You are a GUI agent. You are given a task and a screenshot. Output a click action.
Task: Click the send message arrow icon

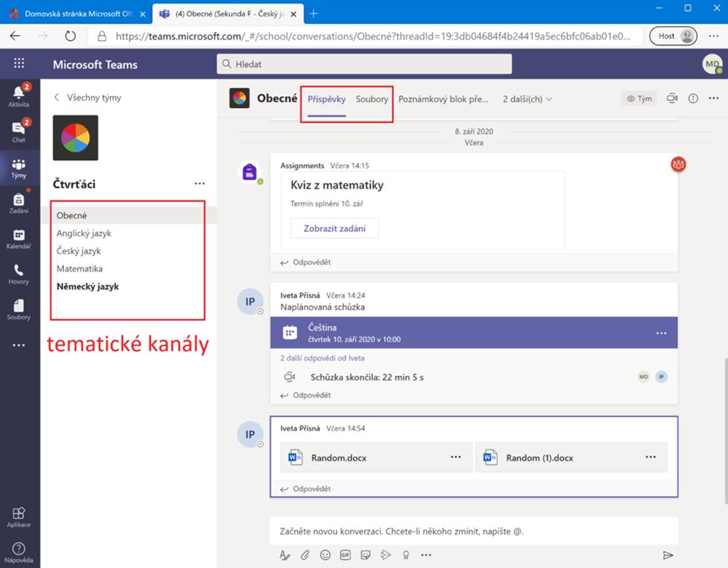668,555
